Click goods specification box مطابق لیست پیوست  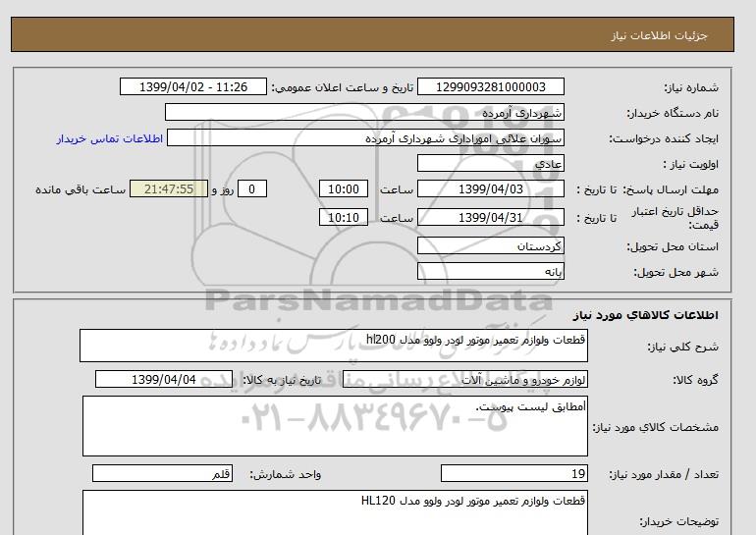pos(335,426)
